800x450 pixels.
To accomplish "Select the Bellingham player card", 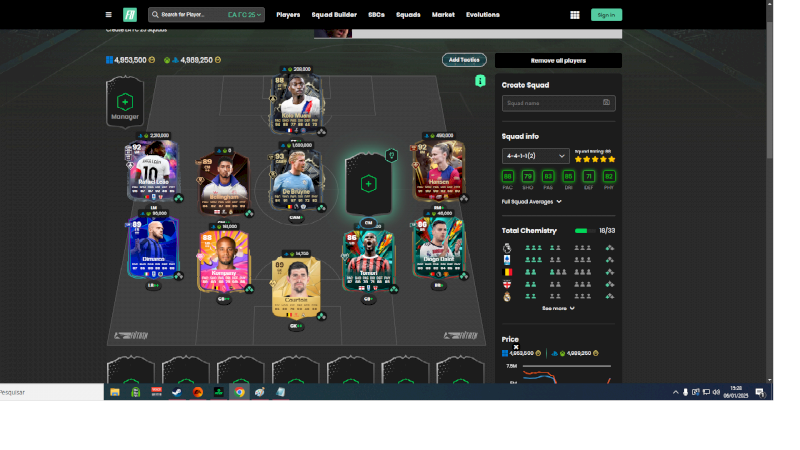I will click(224, 185).
